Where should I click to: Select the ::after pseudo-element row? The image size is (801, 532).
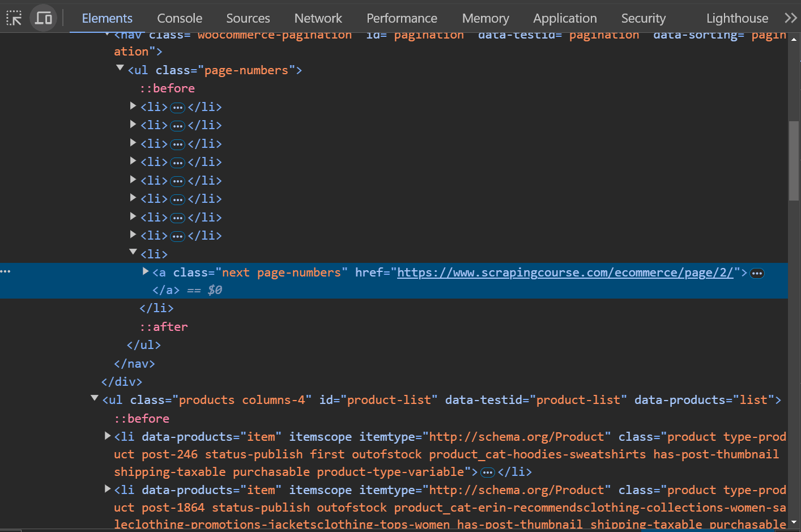(x=164, y=327)
